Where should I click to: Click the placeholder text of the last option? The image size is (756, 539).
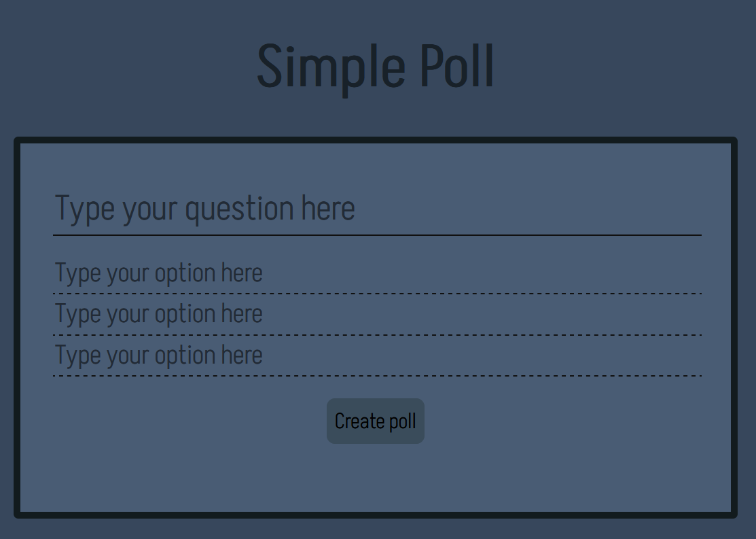pos(158,355)
